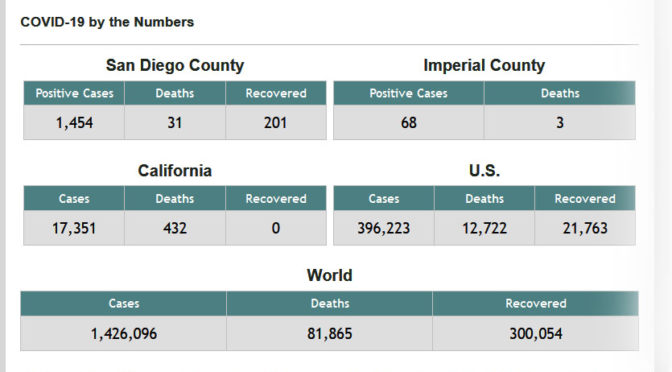The image size is (672, 372).
Task: Select the U.S. section title
Action: click(484, 171)
